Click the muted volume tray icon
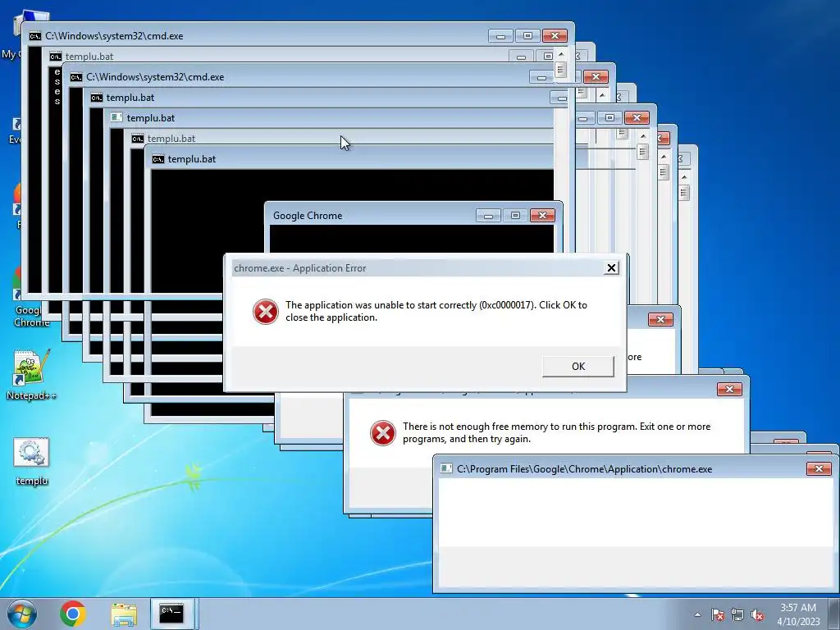The image size is (840, 630). [757, 614]
